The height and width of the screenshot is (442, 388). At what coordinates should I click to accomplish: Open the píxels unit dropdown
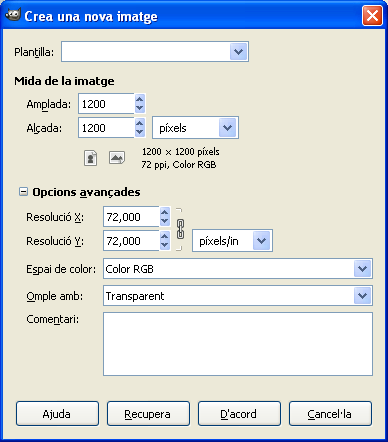click(x=195, y=128)
